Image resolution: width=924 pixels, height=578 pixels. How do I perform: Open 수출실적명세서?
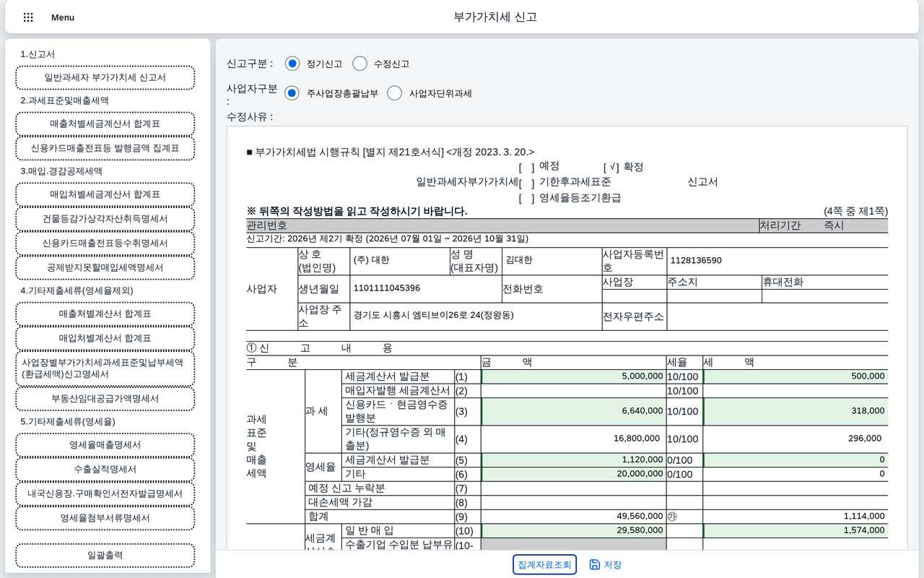pyautogui.click(x=105, y=470)
